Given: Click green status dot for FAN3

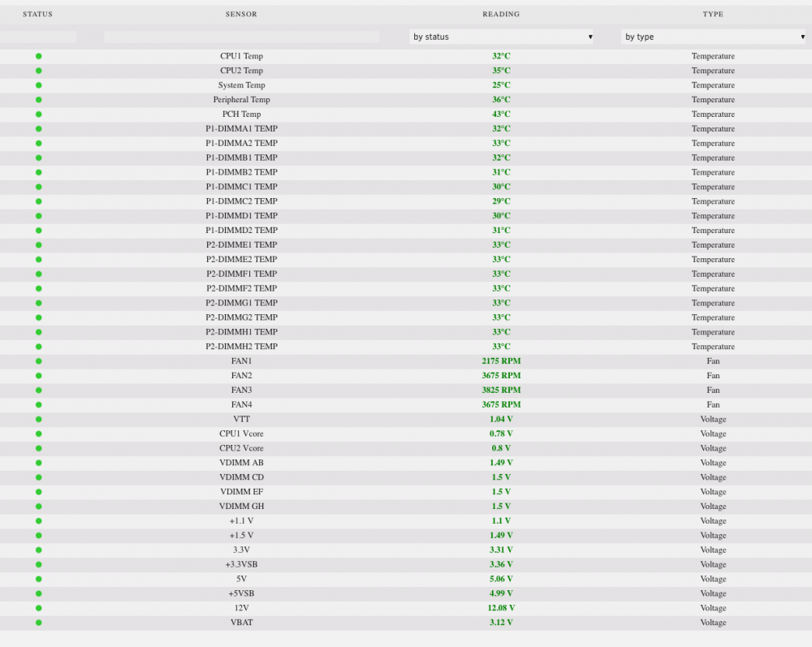Looking at the screenshot, I should click(38, 390).
